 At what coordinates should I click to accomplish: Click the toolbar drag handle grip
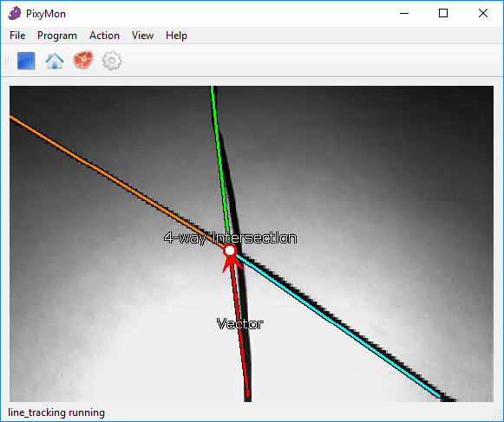click(7, 61)
